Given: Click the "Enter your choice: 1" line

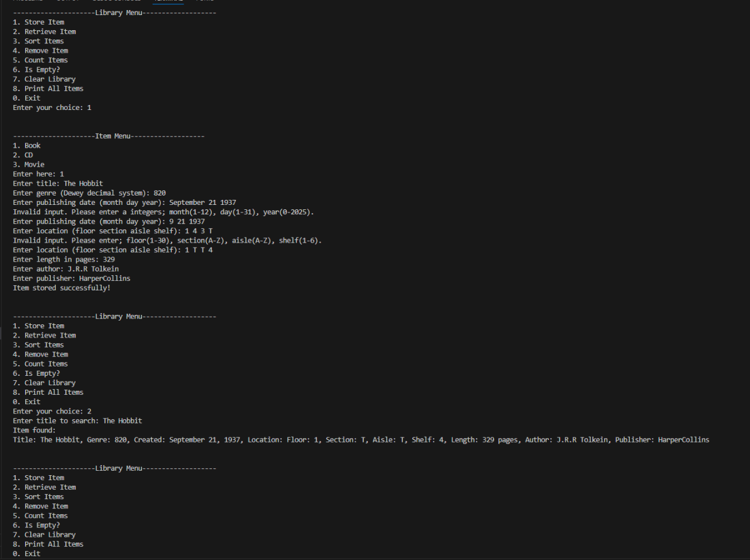Looking at the screenshot, I should [x=52, y=107].
